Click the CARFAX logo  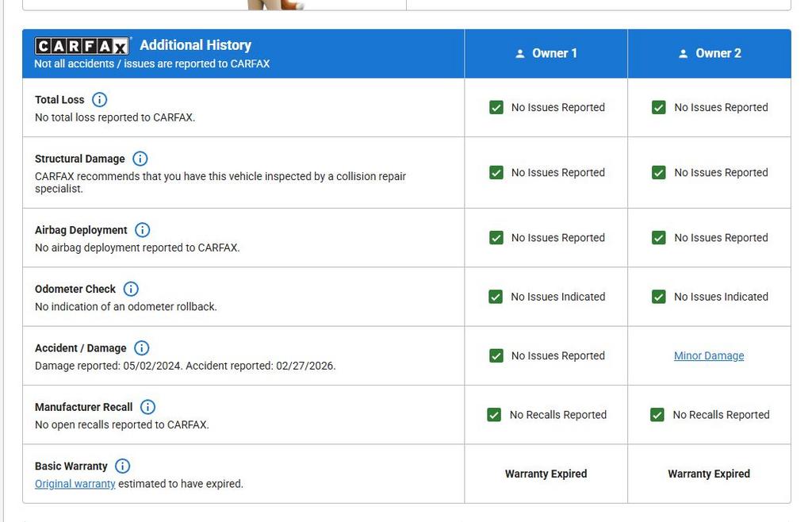pyautogui.click(x=82, y=46)
